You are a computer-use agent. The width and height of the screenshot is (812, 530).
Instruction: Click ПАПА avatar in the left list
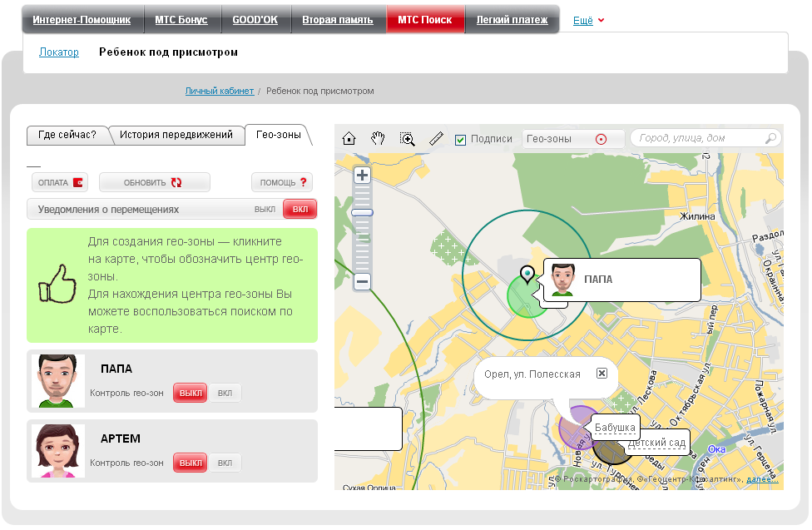(x=57, y=381)
